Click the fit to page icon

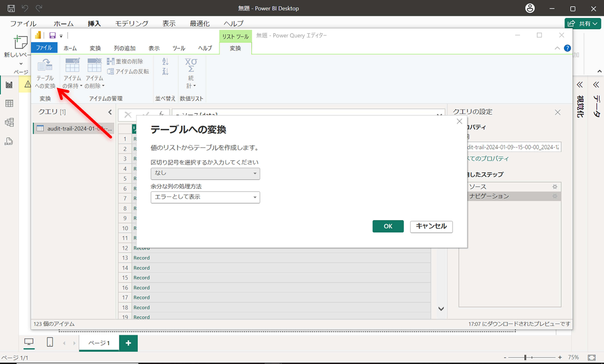(591, 358)
